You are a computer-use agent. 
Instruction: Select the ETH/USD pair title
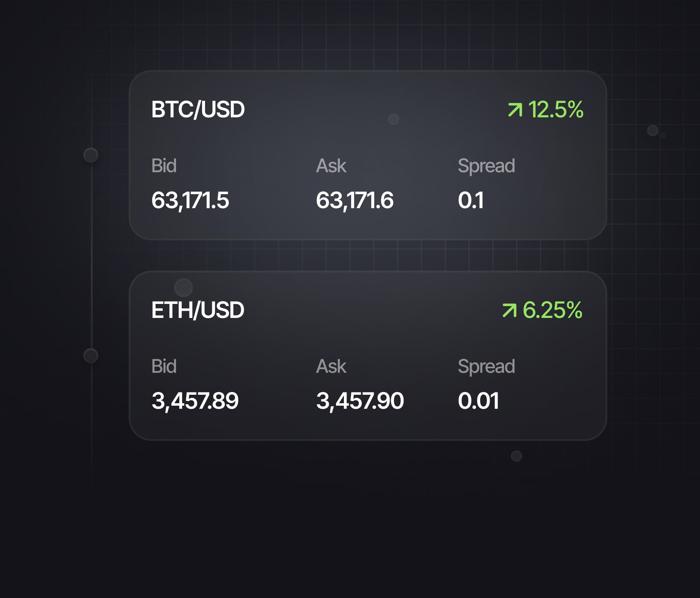(x=198, y=310)
